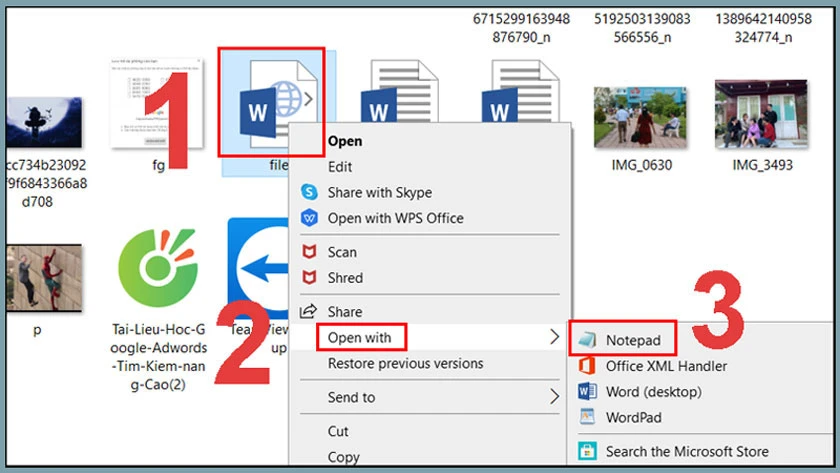Screen dimensions: 840x473
Task: Select the fg screenshot thumbnail
Action: point(156,103)
